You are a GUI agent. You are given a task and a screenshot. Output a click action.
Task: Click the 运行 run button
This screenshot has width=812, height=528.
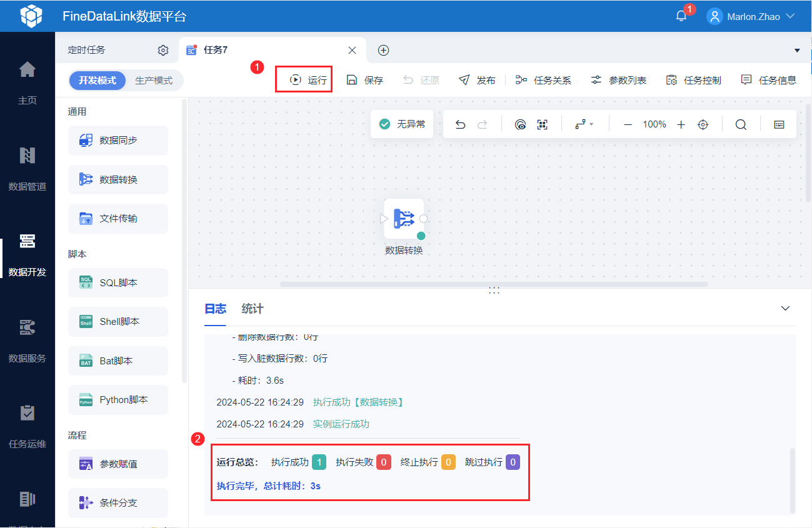308,80
